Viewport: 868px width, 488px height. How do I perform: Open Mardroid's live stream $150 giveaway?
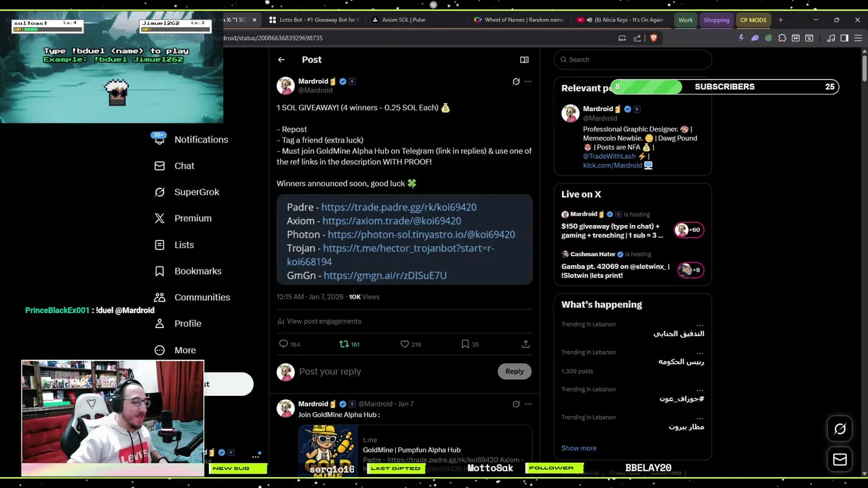point(631,226)
